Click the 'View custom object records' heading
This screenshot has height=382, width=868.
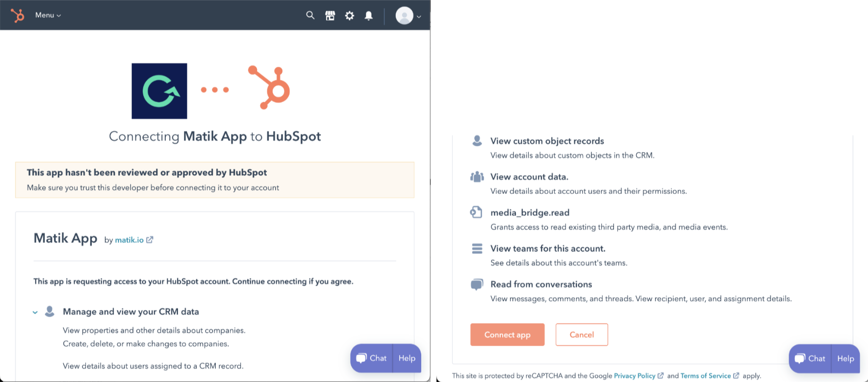click(x=547, y=141)
